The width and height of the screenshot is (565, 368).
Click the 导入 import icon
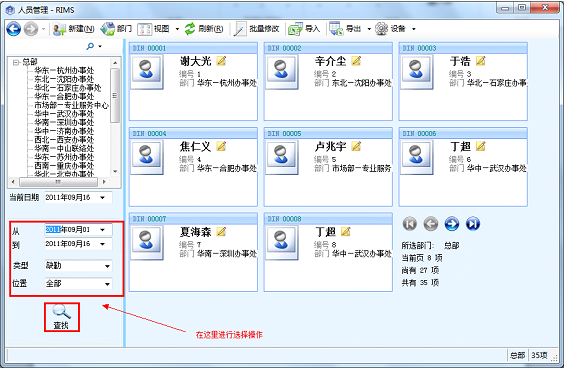[295, 29]
